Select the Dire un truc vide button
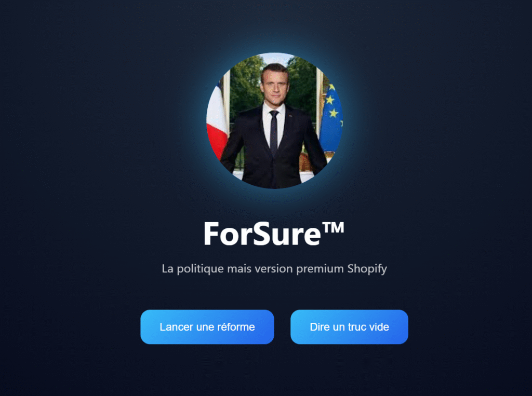 [349, 327]
